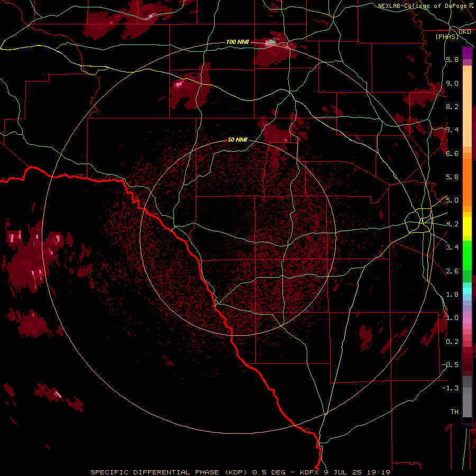Screen dimensions: 476x476
Task: Pick the cyan segment of the color bar
Action: (x=467, y=290)
